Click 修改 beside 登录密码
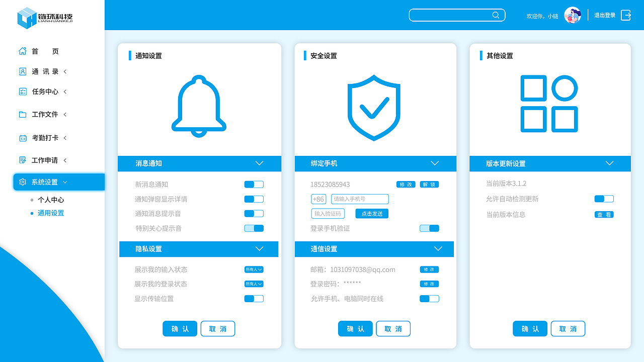 coord(429,284)
